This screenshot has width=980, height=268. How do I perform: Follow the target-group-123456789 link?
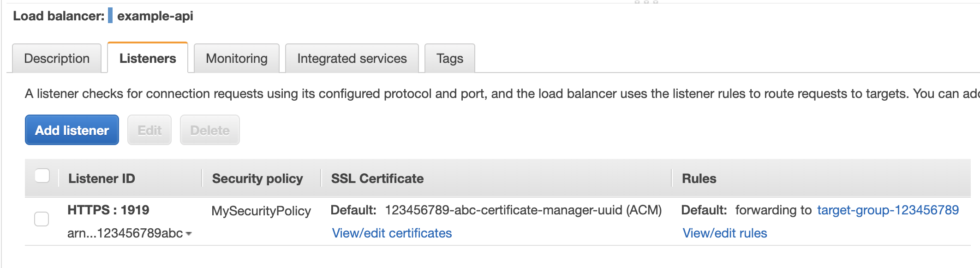click(x=888, y=210)
